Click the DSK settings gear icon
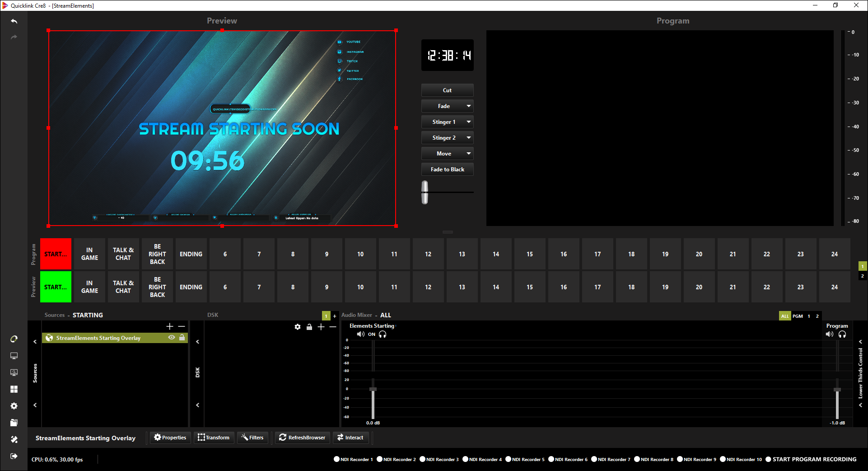 point(298,327)
